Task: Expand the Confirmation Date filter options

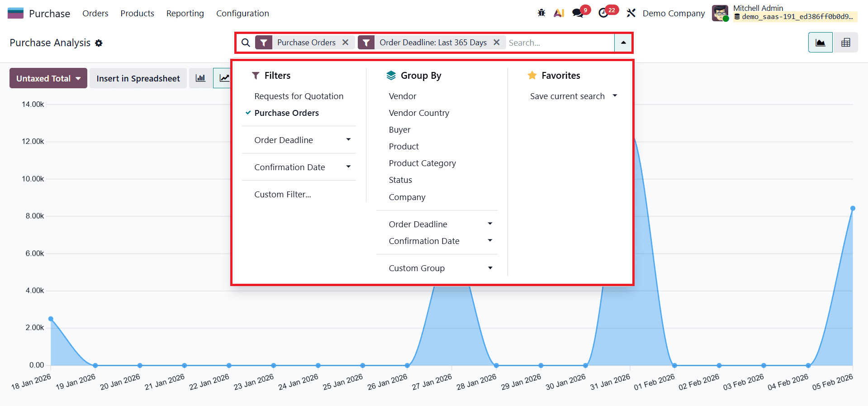Action: click(299, 167)
